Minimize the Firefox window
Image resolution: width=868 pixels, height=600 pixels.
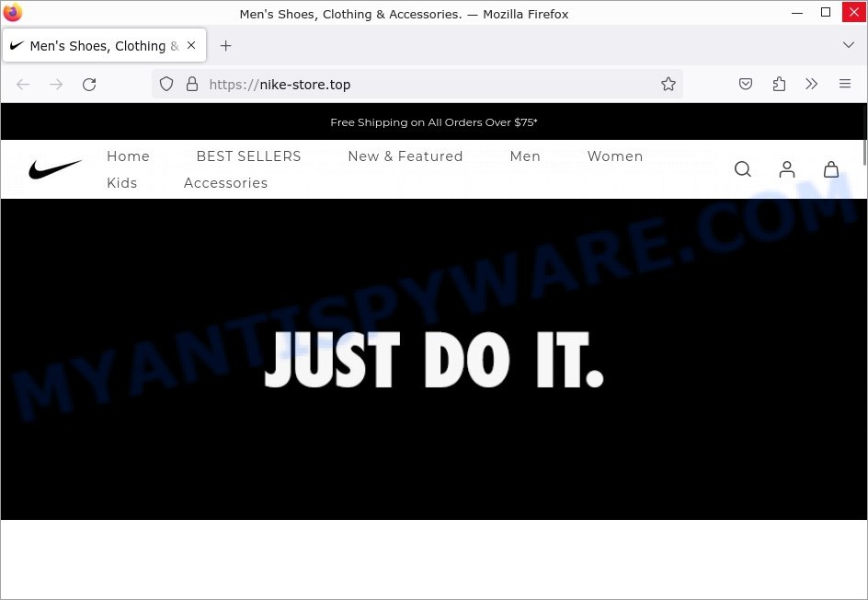(797, 12)
